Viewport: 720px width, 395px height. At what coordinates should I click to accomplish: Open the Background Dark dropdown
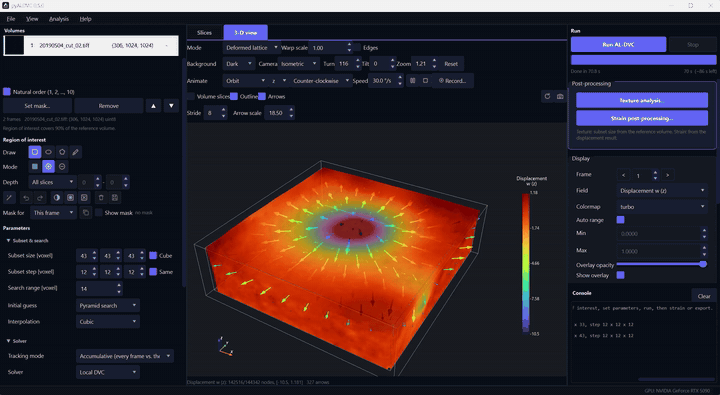click(239, 64)
